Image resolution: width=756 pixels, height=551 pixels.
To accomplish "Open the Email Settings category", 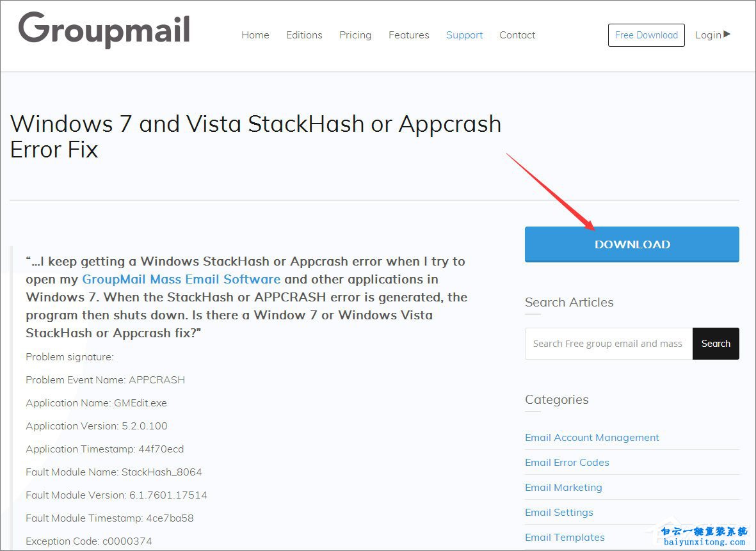I will click(559, 513).
